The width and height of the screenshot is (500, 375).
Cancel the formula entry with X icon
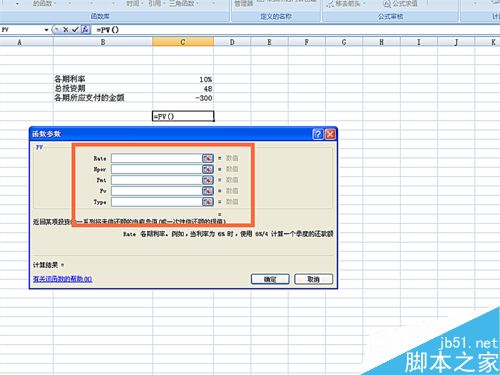66,30
